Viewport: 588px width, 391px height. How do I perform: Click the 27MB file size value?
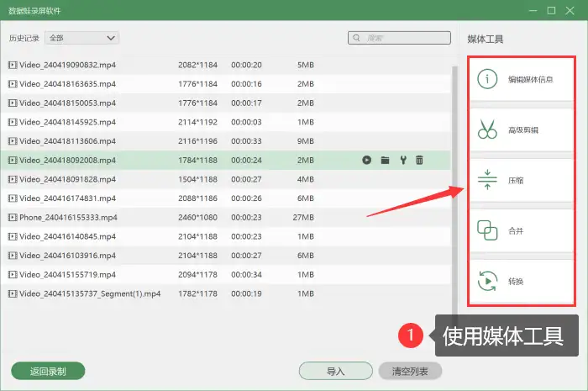click(x=303, y=217)
